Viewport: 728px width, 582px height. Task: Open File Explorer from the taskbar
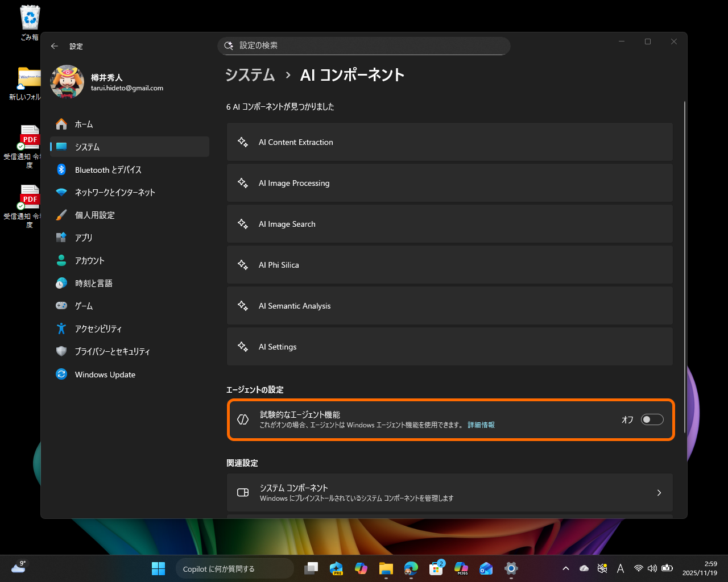click(386, 568)
